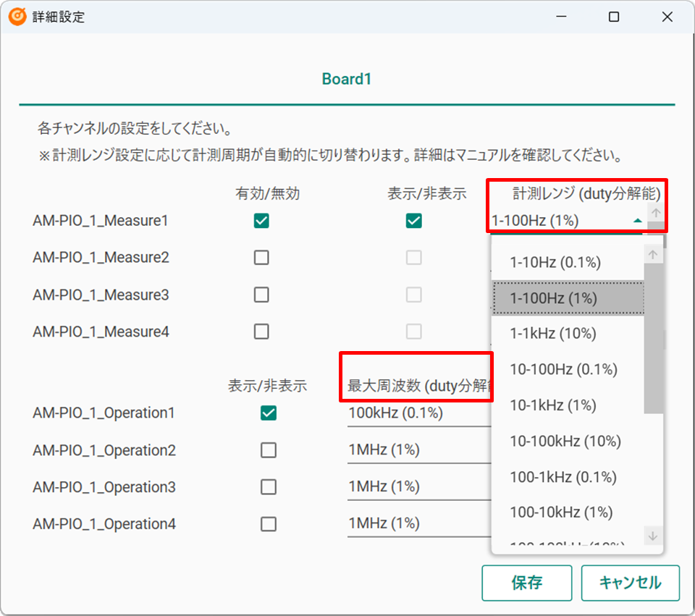Enable the AM-PIO_1_Measure2 channel checkbox
Viewport: 695px width, 616px height.
point(261,258)
